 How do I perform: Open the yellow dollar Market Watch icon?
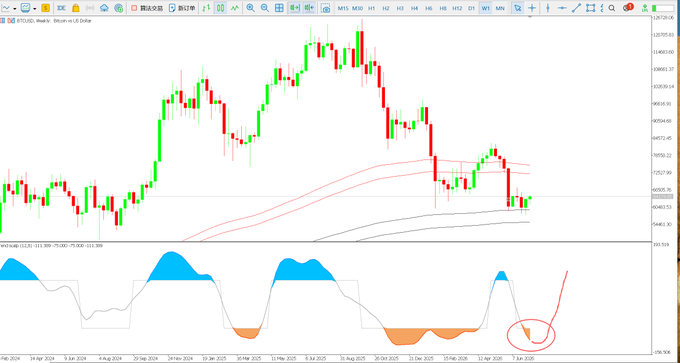[46, 8]
